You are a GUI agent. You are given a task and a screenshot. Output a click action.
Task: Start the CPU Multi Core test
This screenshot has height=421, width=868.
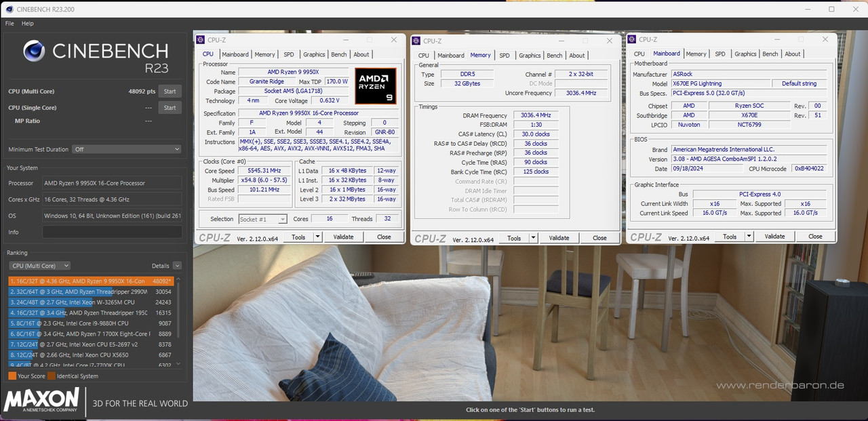point(170,91)
